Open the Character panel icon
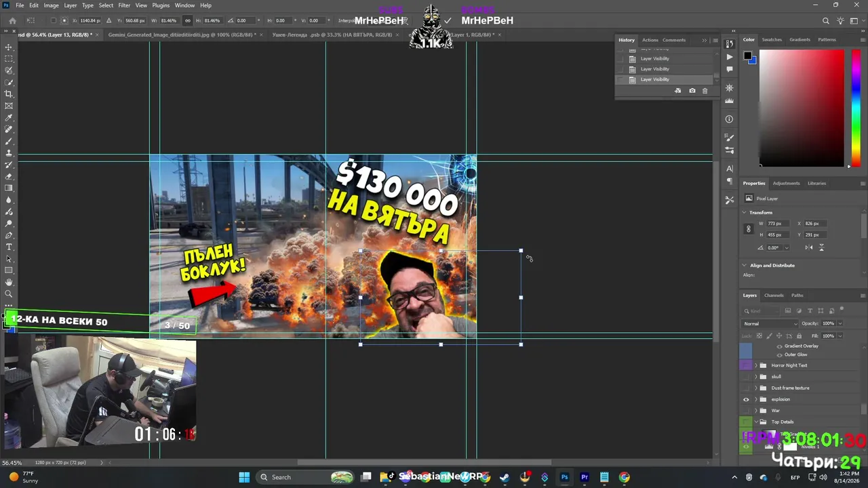868x488 pixels. pyautogui.click(x=730, y=168)
